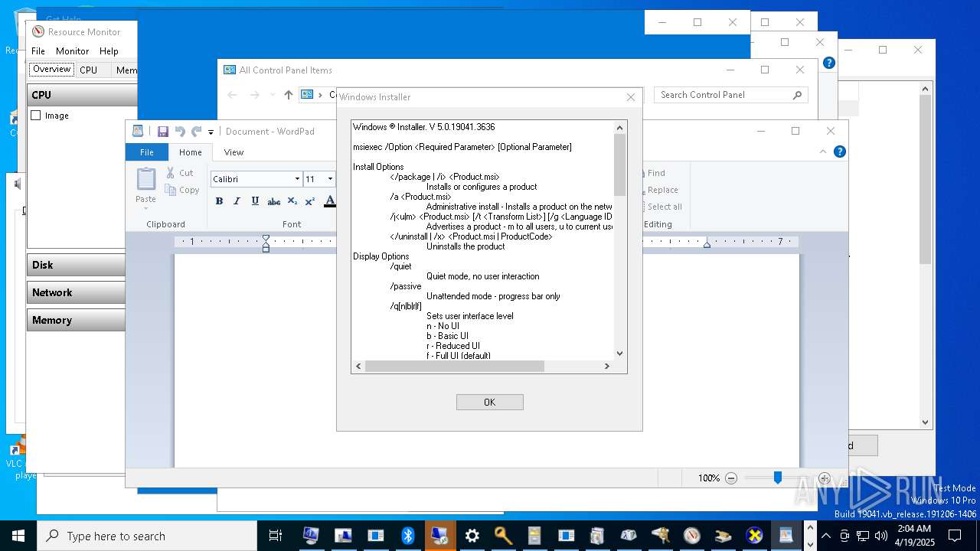This screenshot has height=551, width=980.
Task: Show hidden system tray icons chevron
Action: coord(826,536)
